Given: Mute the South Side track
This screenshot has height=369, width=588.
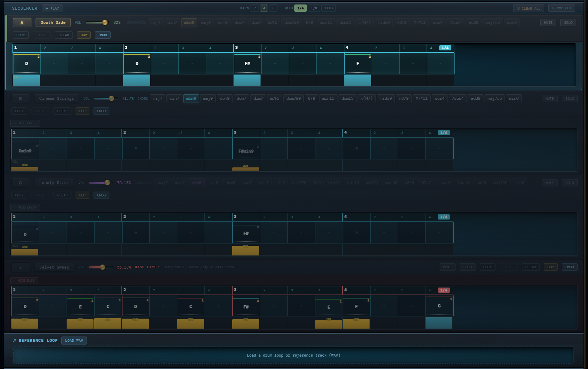Looking at the screenshot, I should point(548,22).
